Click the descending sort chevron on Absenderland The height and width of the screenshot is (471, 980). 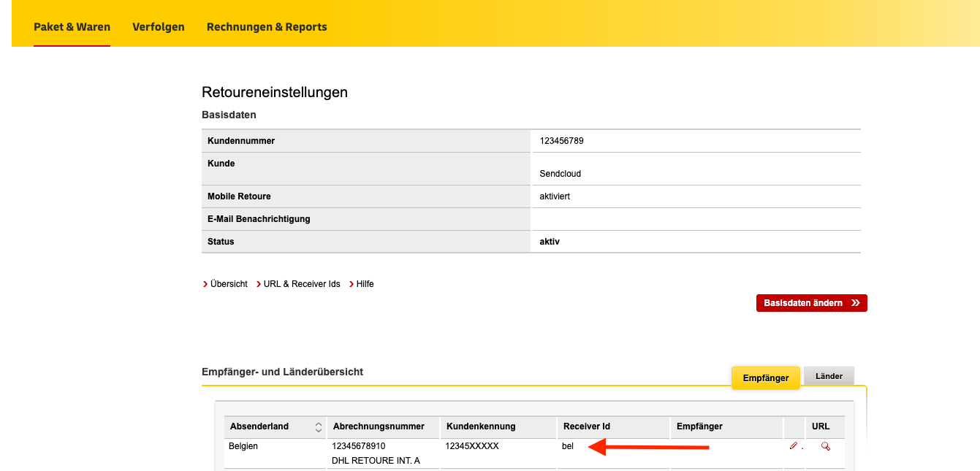pyautogui.click(x=320, y=429)
